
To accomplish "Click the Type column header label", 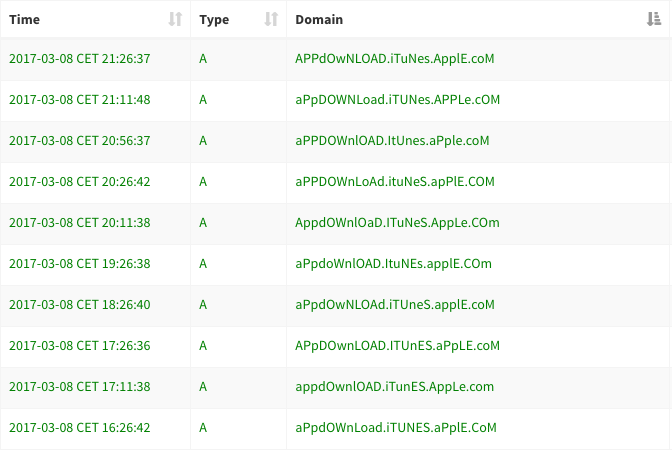I will (214, 19).
